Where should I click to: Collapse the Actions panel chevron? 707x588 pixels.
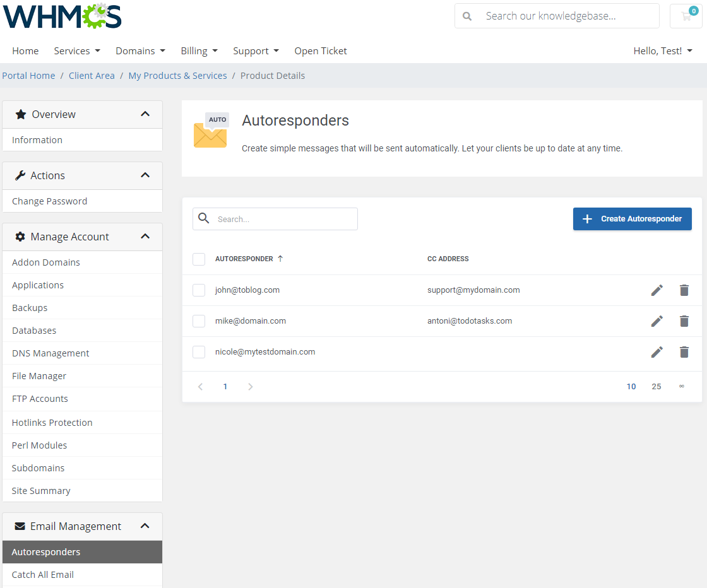tap(145, 175)
